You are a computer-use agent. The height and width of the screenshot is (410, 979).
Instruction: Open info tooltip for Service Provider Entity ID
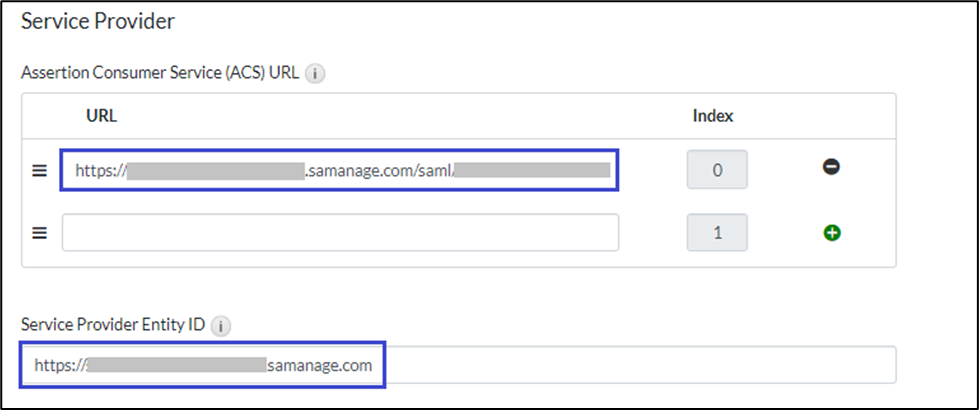(222, 325)
